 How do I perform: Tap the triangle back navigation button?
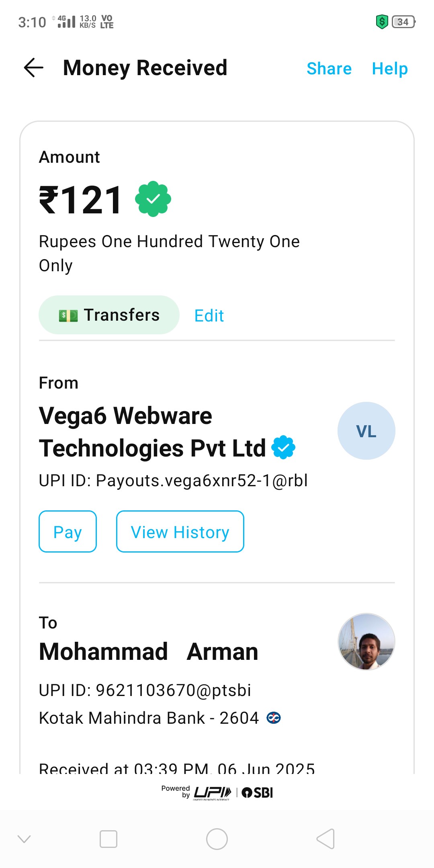click(325, 839)
